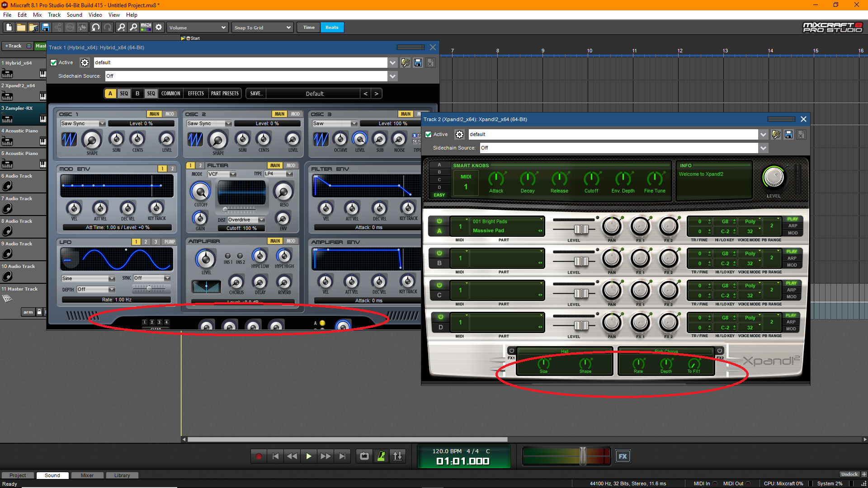Open the Hybrid_x64 track instrument keyboard icon
The height and width of the screenshot is (488, 868).
coord(43,74)
